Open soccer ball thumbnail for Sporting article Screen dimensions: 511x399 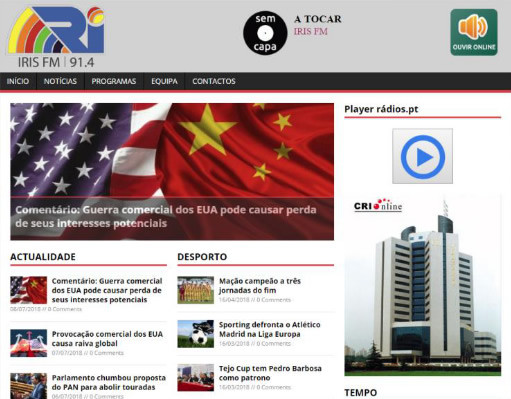point(196,334)
